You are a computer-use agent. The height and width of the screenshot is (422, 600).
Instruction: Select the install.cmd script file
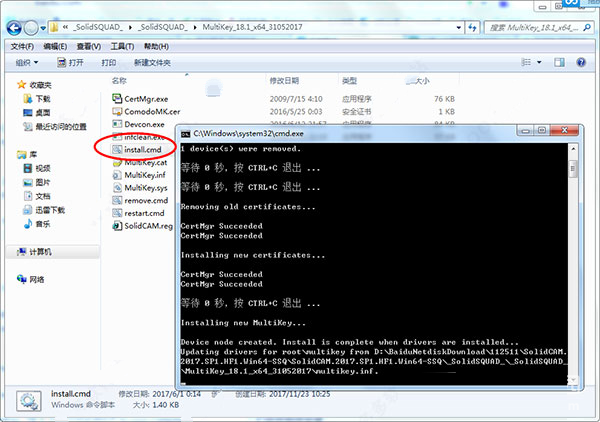tap(142, 150)
